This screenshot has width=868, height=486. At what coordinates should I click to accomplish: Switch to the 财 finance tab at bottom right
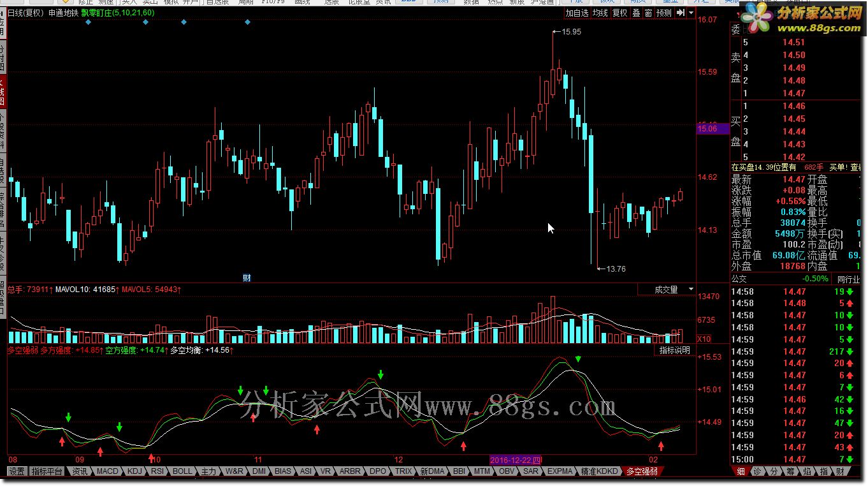coord(840,471)
